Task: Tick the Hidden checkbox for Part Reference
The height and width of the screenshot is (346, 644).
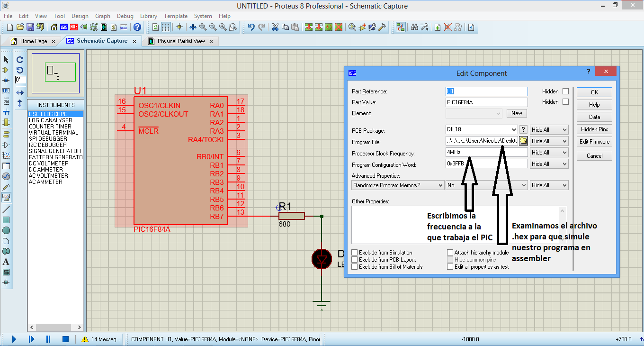Action: coord(565,91)
